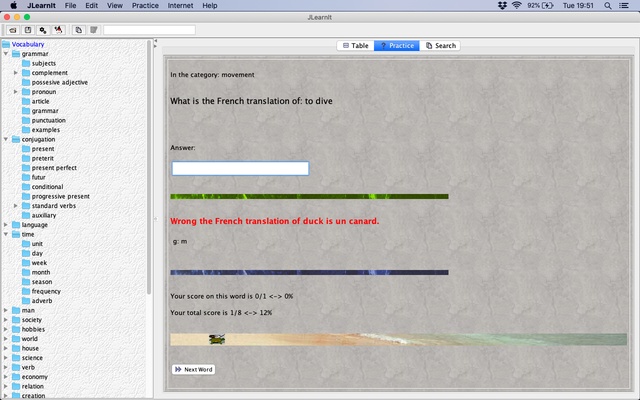Click the red language/font toolbar icon

58,30
